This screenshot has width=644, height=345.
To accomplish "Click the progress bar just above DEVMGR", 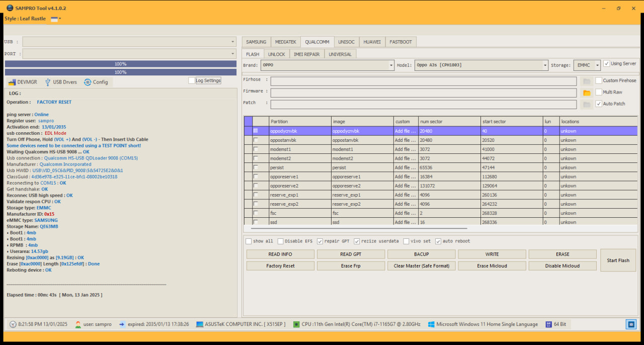I will 121,72.
